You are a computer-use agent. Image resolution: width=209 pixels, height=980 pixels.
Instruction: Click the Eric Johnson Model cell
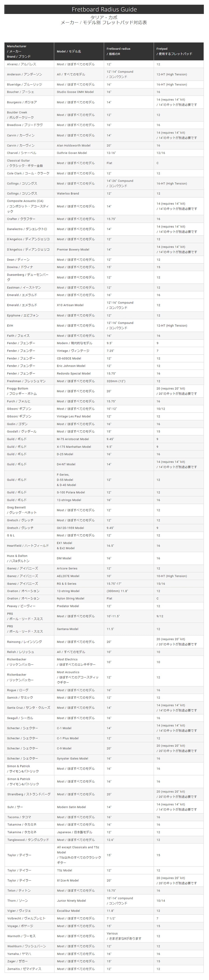click(79, 366)
